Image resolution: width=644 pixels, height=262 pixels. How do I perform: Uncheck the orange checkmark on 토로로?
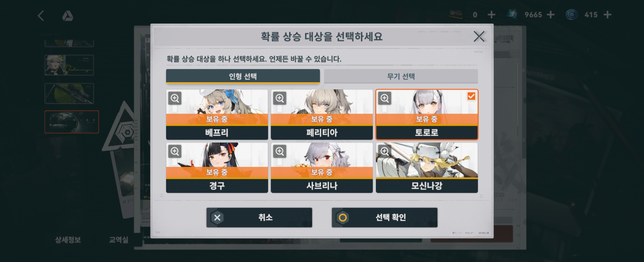471,96
